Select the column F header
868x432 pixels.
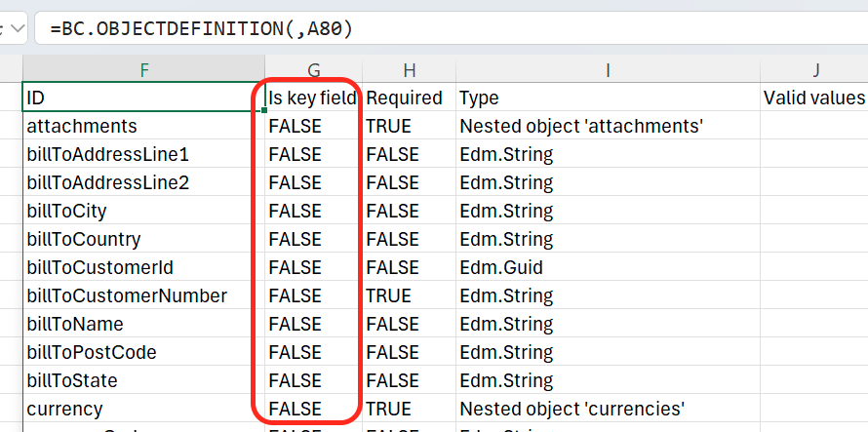143,69
